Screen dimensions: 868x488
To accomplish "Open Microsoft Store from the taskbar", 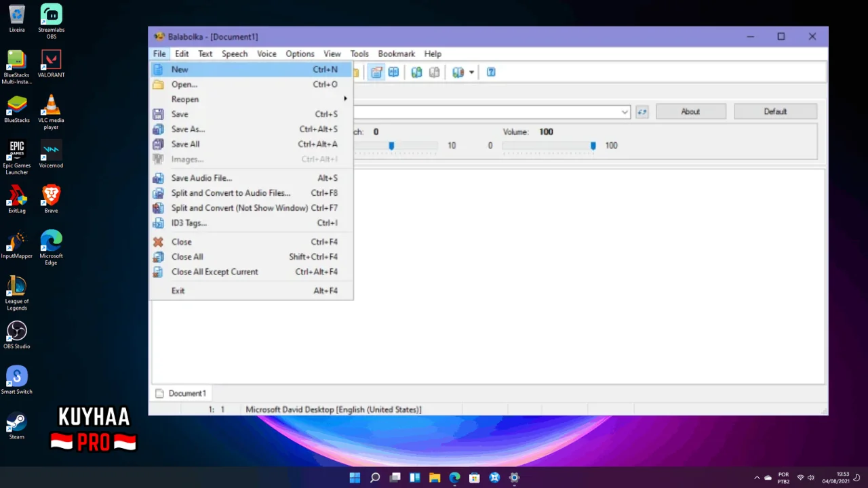I will (475, 478).
